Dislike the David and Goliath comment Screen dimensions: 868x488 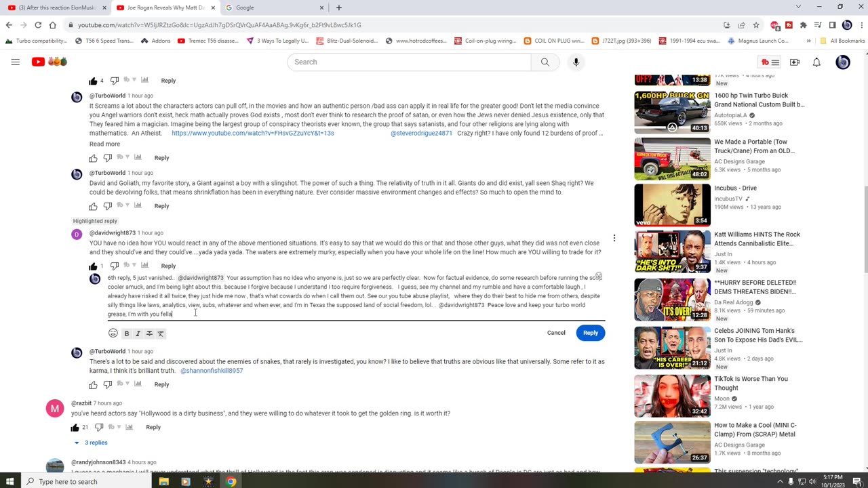pos(107,206)
